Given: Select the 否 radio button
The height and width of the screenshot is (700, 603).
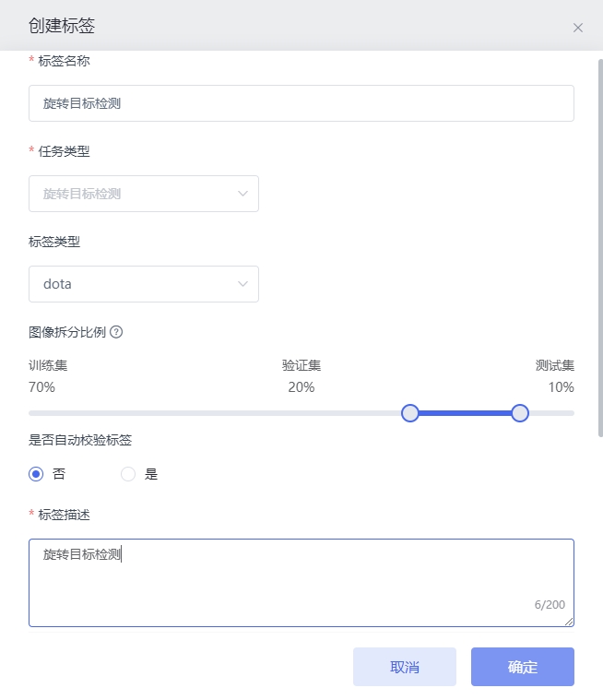Looking at the screenshot, I should pos(36,474).
